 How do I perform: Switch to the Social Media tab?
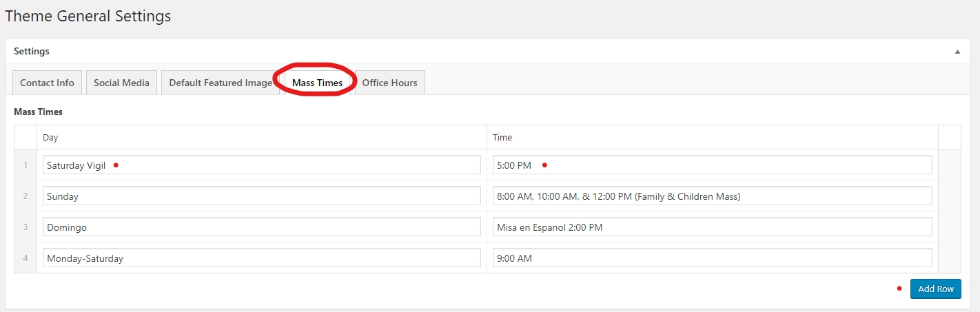click(x=121, y=83)
